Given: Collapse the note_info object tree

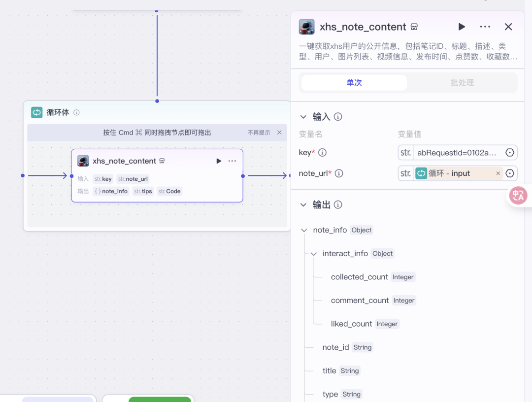Looking at the screenshot, I should (304, 231).
